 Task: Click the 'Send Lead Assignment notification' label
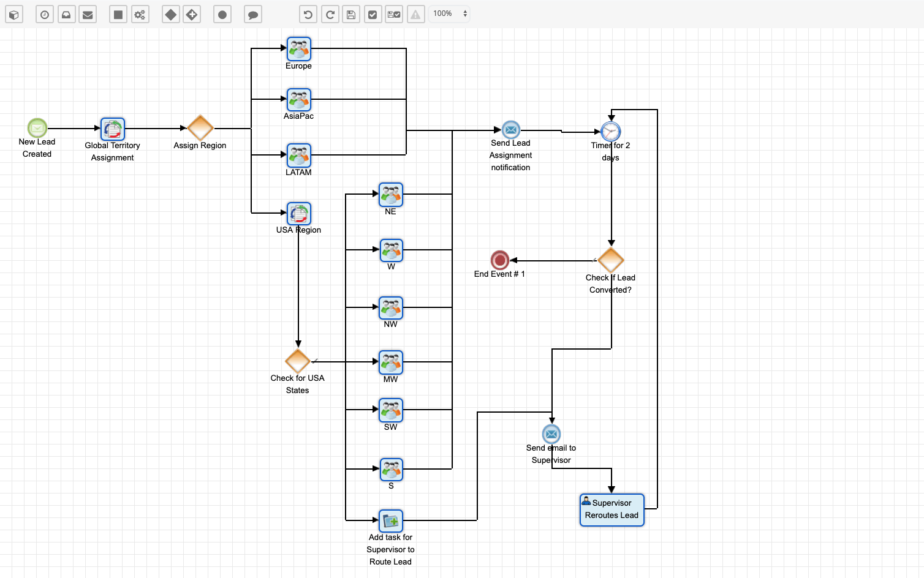point(511,156)
